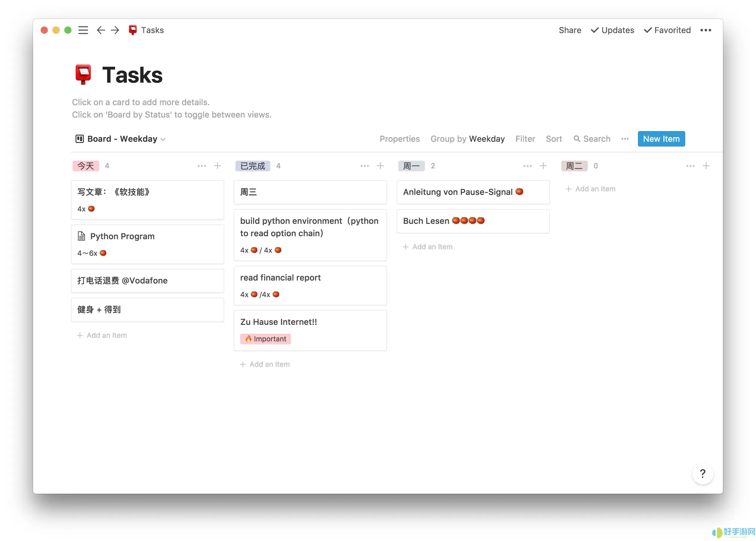This screenshot has width=756, height=541.
Task: Click the Updates checkmark icon
Action: point(593,30)
